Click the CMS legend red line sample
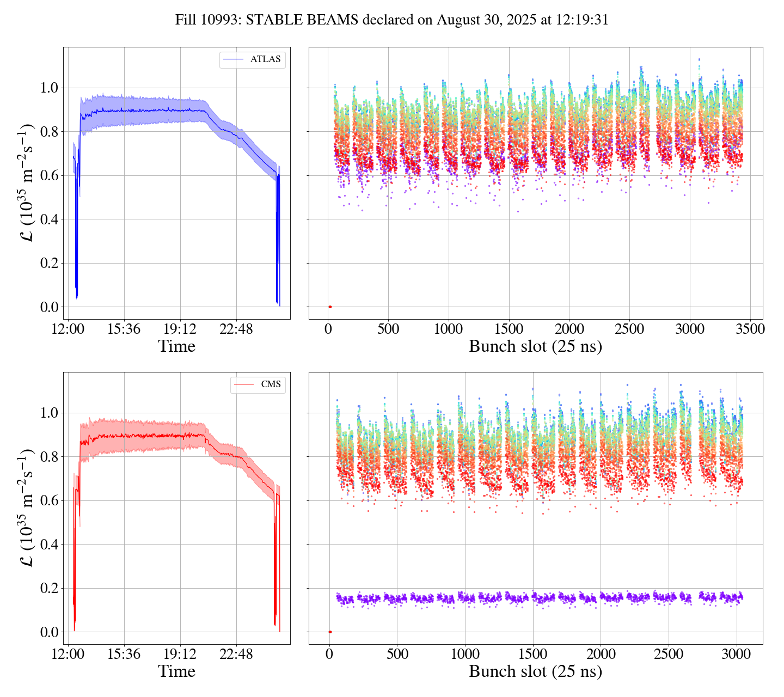Viewport: 784px width, 697px height. click(x=244, y=384)
